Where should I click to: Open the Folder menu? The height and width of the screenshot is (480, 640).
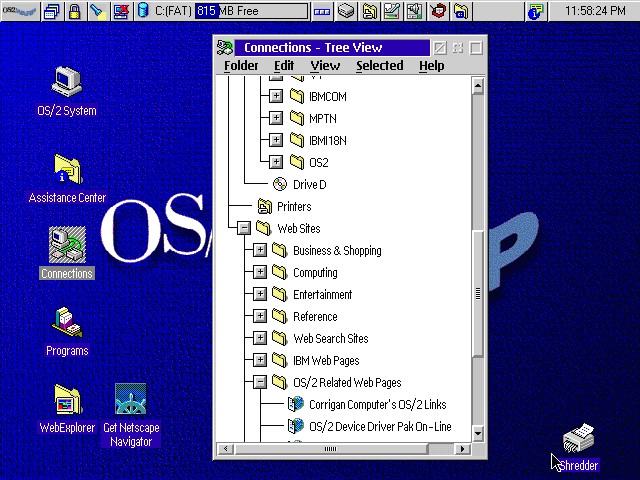(x=241, y=66)
